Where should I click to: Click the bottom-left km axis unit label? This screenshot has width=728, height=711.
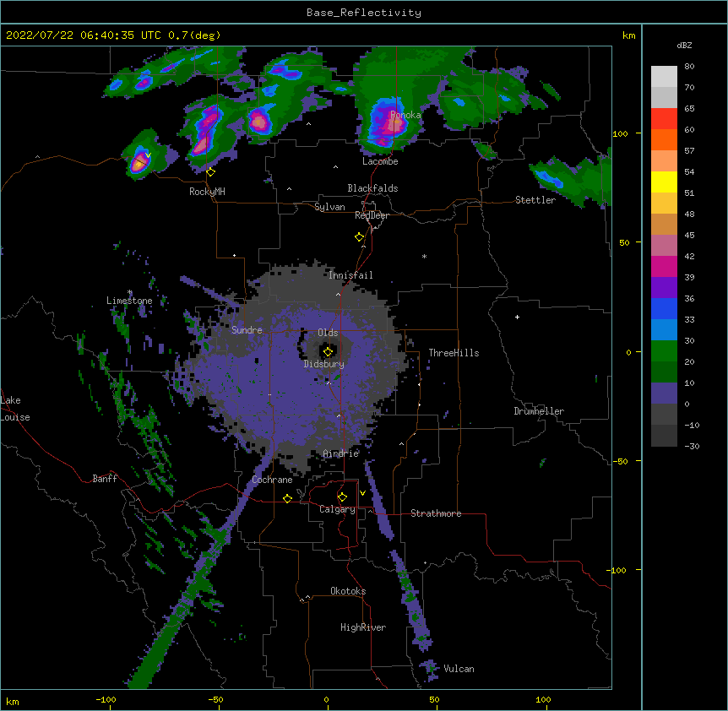[13, 702]
